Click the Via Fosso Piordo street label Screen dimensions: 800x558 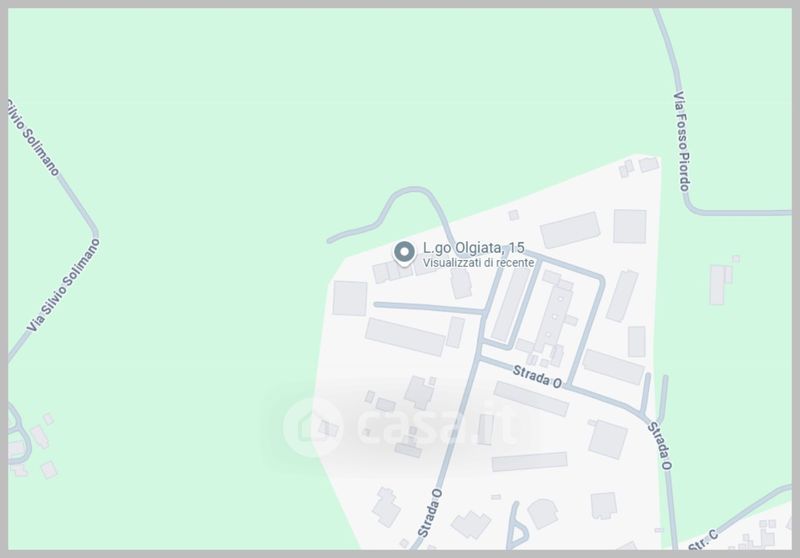pos(682,141)
